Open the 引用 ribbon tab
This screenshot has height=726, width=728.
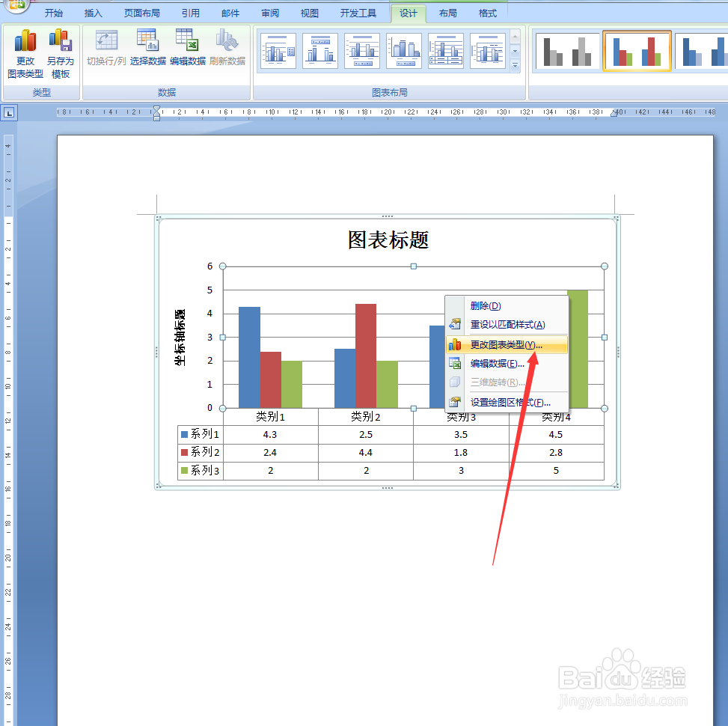190,13
